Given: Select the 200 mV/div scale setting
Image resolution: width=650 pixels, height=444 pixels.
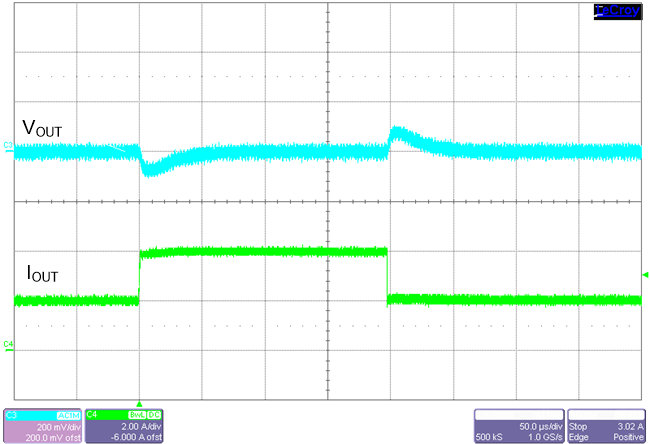Looking at the screenshot, I should pos(55,424).
